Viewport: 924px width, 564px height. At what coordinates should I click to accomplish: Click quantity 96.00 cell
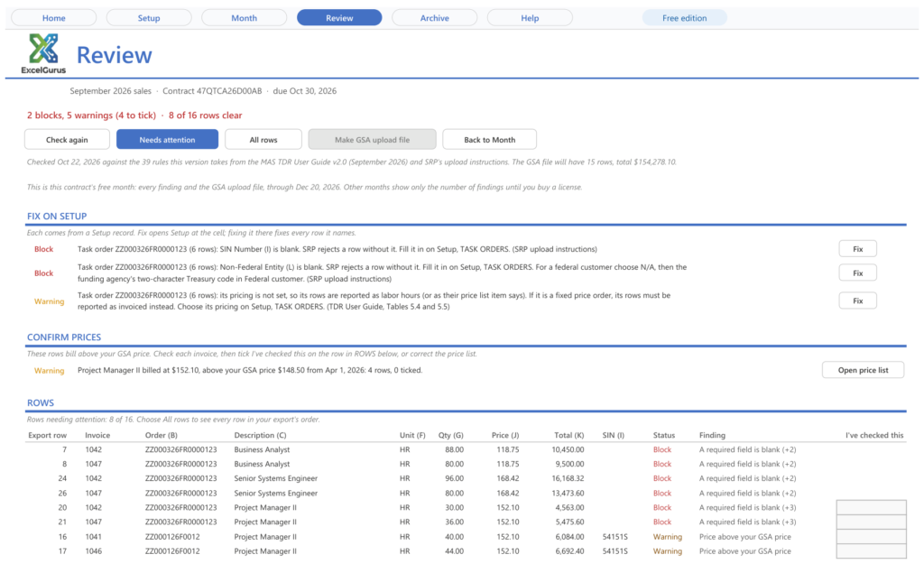pyautogui.click(x=454, y=478)
